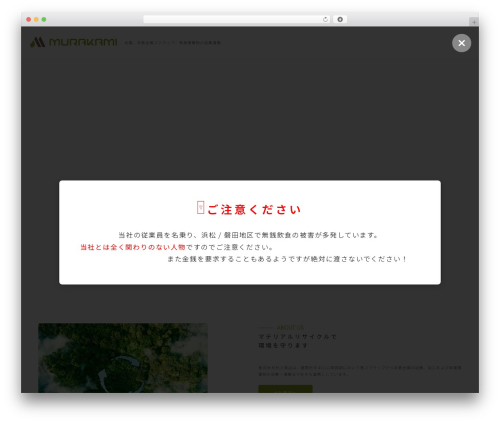Open the browser download indicator icon

point(340,19)
